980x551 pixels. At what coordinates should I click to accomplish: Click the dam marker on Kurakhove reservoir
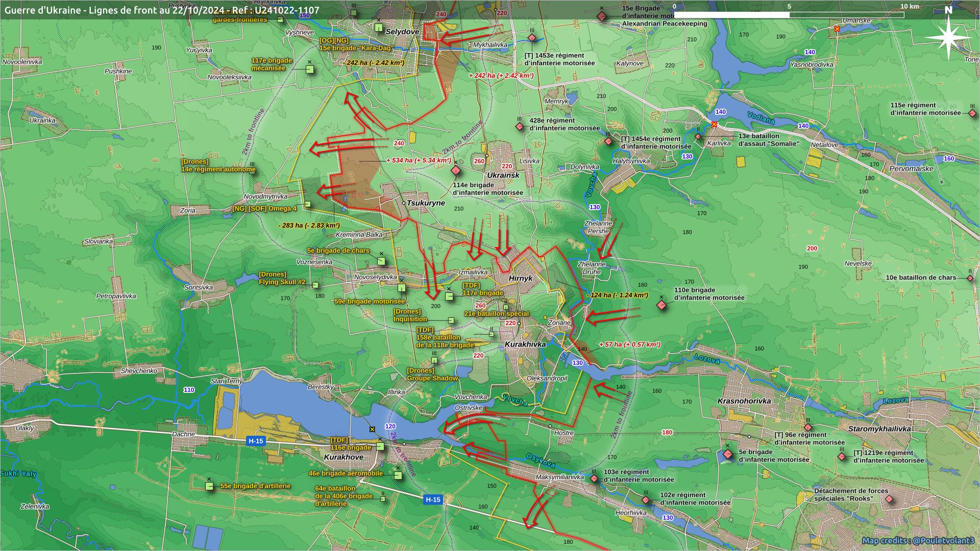pyautogui.click(x=372, y=429)
